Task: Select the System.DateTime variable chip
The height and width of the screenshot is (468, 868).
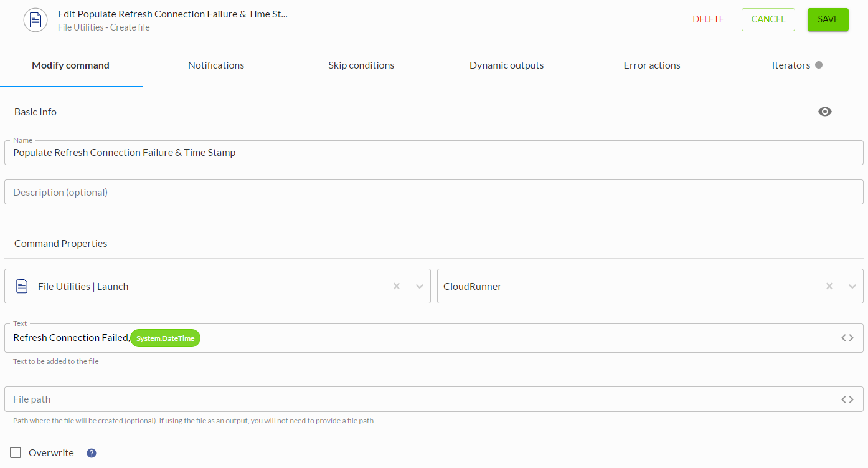Action: 166,338
